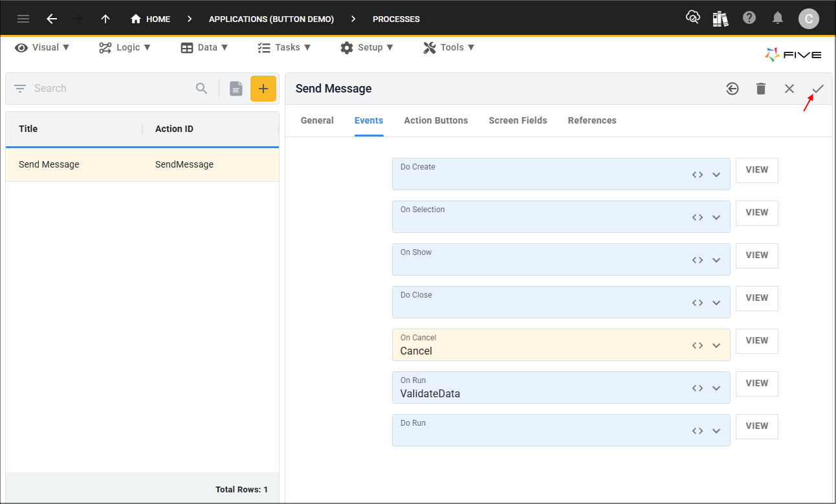Open code editor for On Show

pyautogui.click(x=698, y=260)
